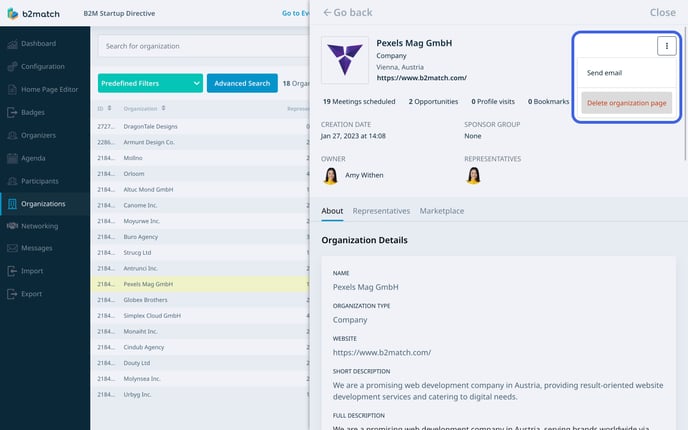Open the Marketplace tab
The image size is (688, 430).
point(442,211)
